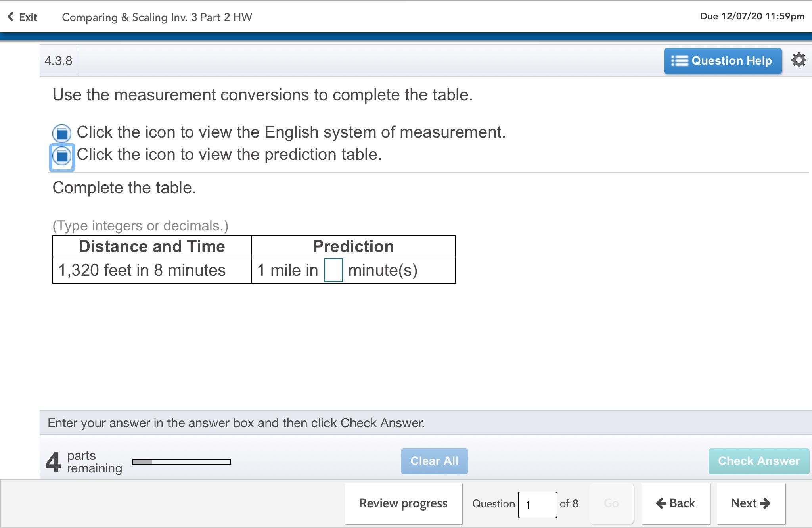Click the Exit back chevron

[11, 17]
